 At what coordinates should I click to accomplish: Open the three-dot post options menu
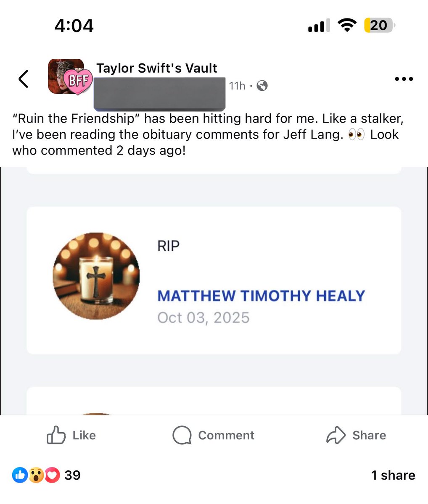pyautogui.click(x=404, y=79)
